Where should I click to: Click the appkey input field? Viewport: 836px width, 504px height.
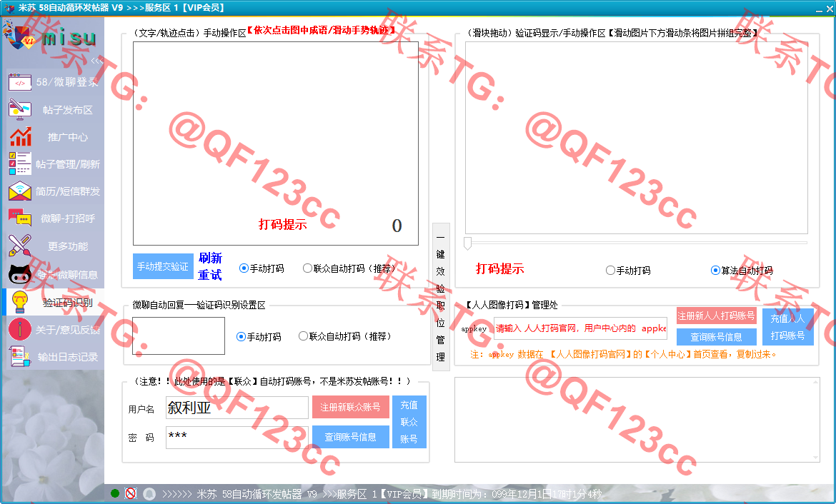click(581, 328)
